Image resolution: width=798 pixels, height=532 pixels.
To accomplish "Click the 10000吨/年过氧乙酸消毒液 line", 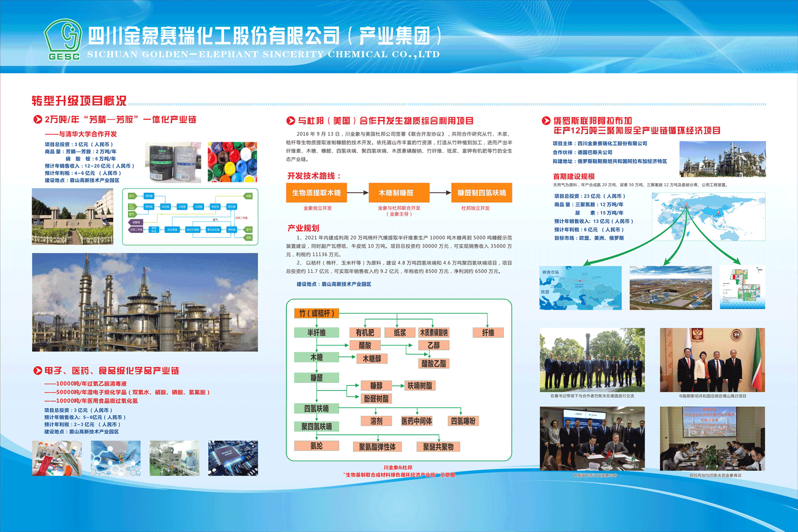I will click(85, 384).
